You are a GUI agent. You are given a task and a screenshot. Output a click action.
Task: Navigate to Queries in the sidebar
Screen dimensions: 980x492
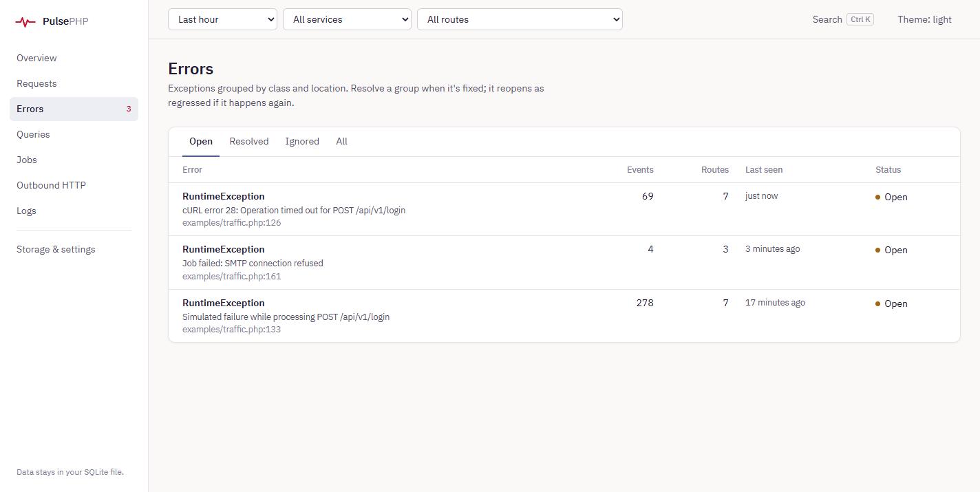point(74,134)
